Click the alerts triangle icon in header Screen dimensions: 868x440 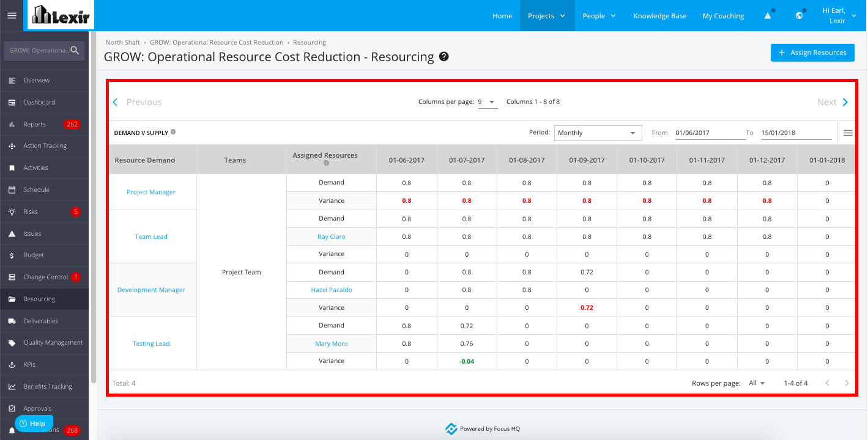768,16
